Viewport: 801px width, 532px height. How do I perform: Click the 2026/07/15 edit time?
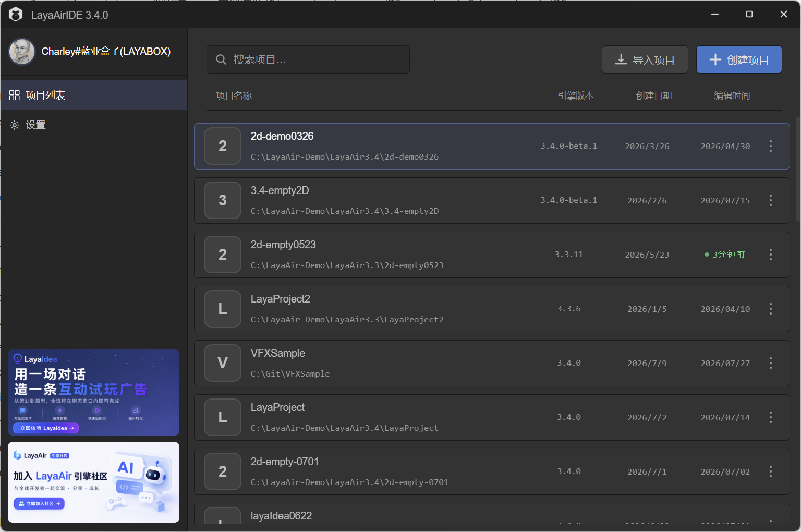tap(725, 201)
